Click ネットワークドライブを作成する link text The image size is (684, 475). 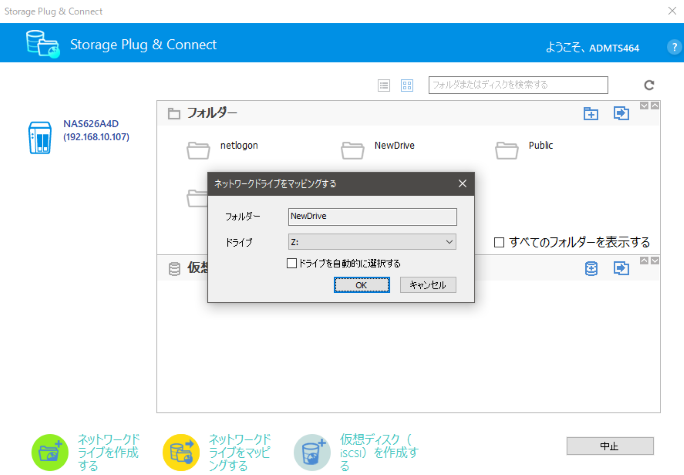108,452
